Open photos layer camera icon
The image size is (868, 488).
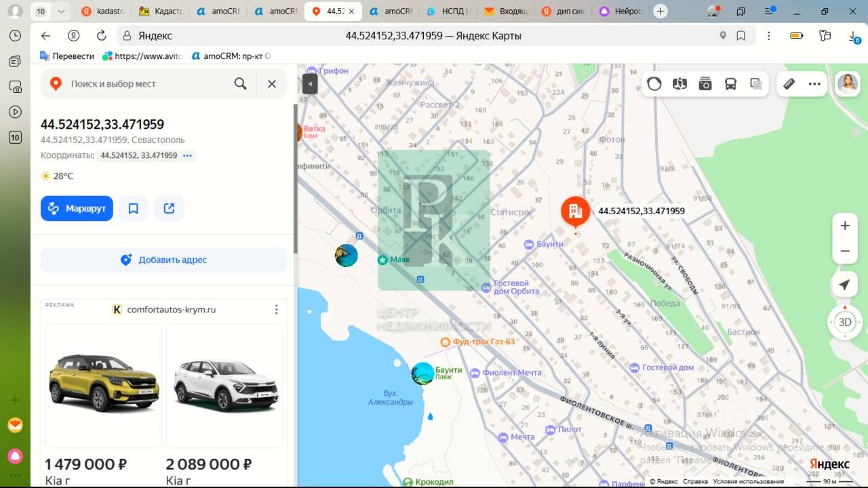coord(705,84)
